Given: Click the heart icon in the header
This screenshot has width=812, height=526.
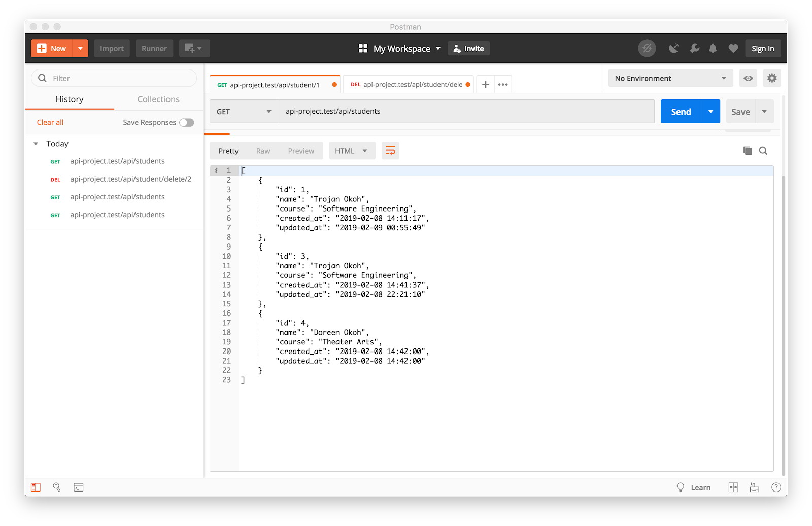Looking at the screenshot, I should 733,49.
